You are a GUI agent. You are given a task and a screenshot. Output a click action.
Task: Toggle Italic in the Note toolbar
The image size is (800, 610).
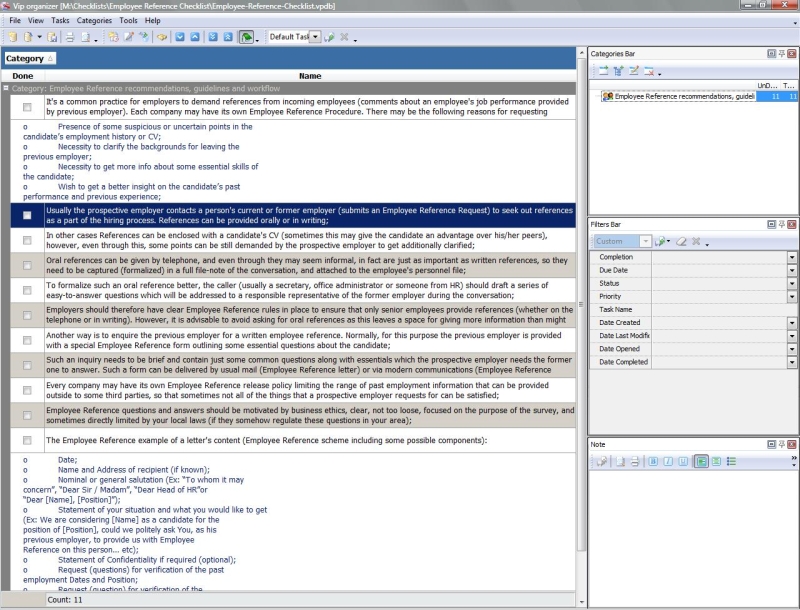coord(666,461)
